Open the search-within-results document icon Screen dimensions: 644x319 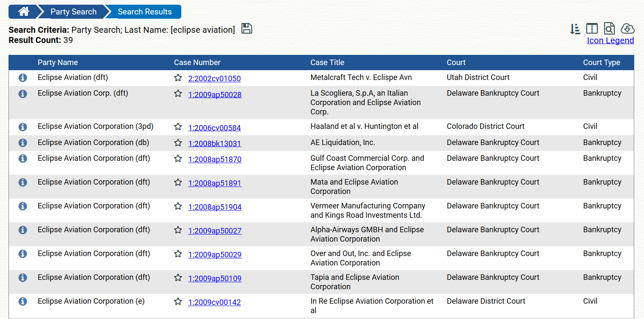(609, 28)
